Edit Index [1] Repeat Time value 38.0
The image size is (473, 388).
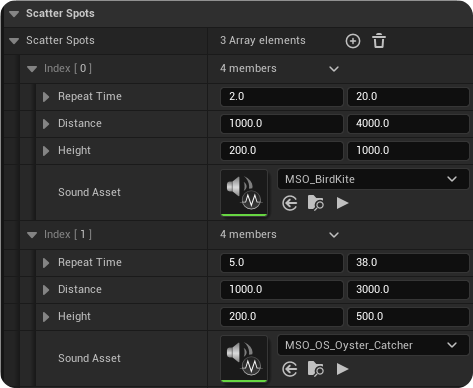408,263
